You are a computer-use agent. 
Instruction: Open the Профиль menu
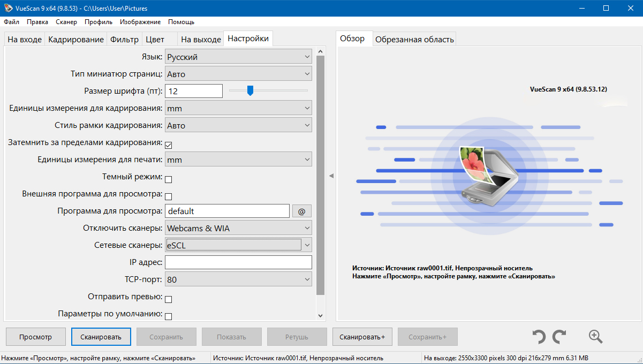click(99, 22)
